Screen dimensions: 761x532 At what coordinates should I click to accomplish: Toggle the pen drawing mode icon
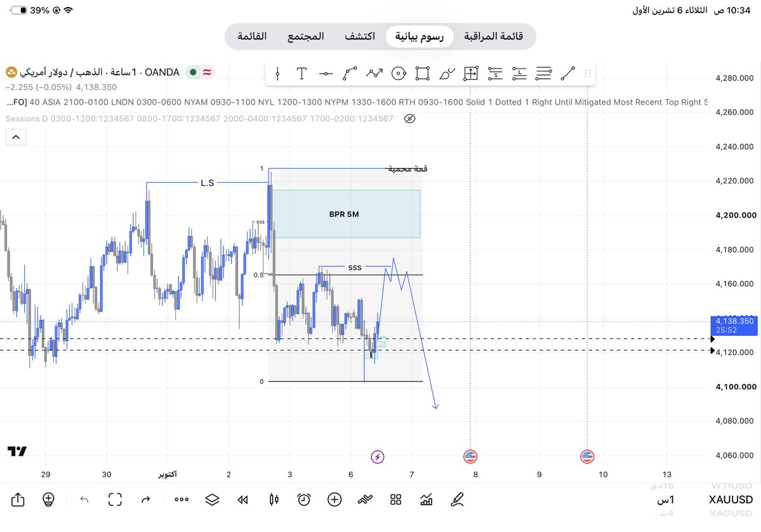[x=457, y=500]
